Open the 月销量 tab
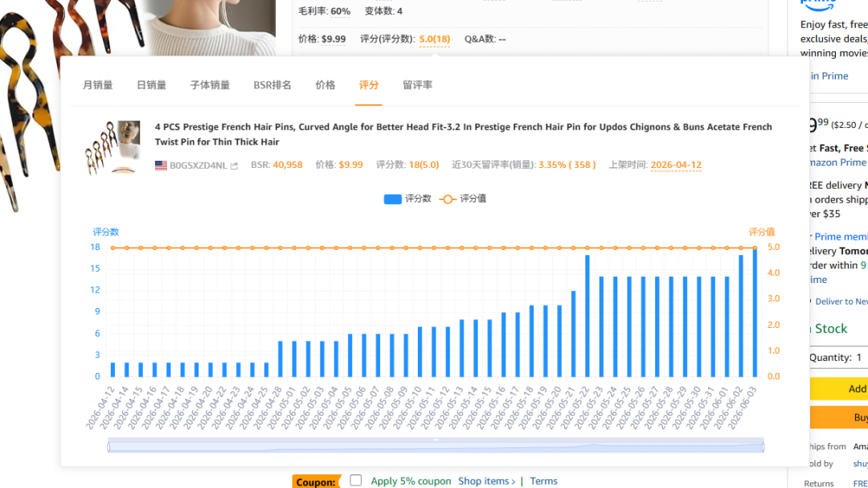This screenshot has width=868, height=488. 97,84
